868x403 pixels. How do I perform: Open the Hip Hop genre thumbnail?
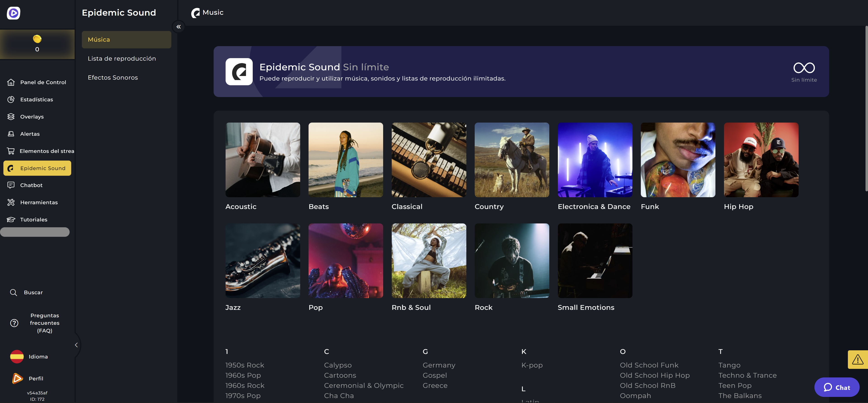click(761, 160)
